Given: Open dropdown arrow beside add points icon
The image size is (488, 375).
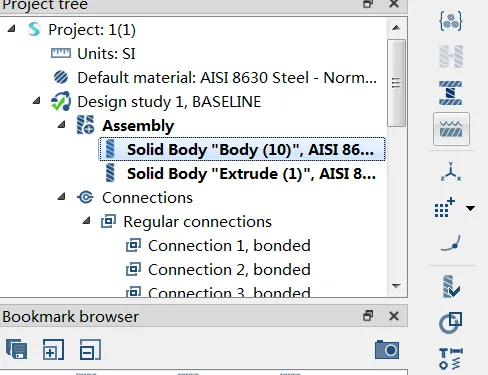Looking at the screenshot, I should coord(470,208).
